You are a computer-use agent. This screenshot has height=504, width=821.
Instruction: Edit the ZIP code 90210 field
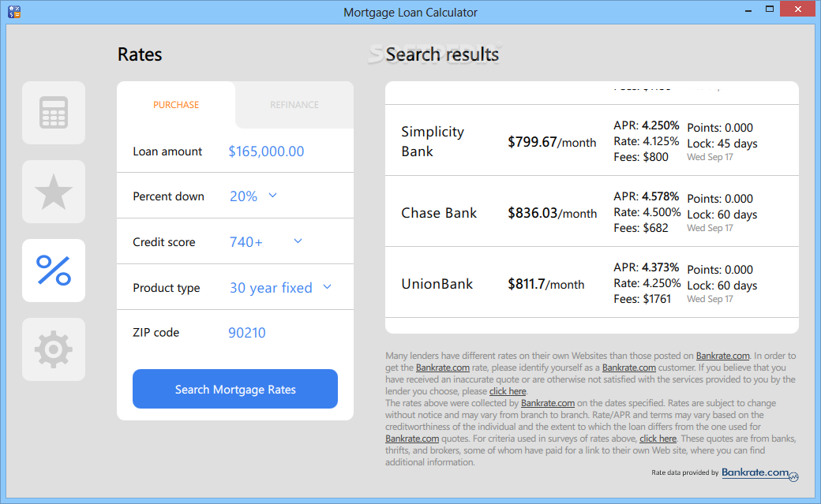tap(246, 333)
